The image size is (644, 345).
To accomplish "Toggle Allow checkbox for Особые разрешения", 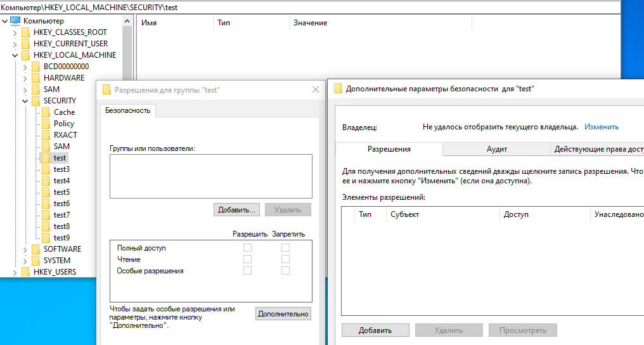I will 248,271.
